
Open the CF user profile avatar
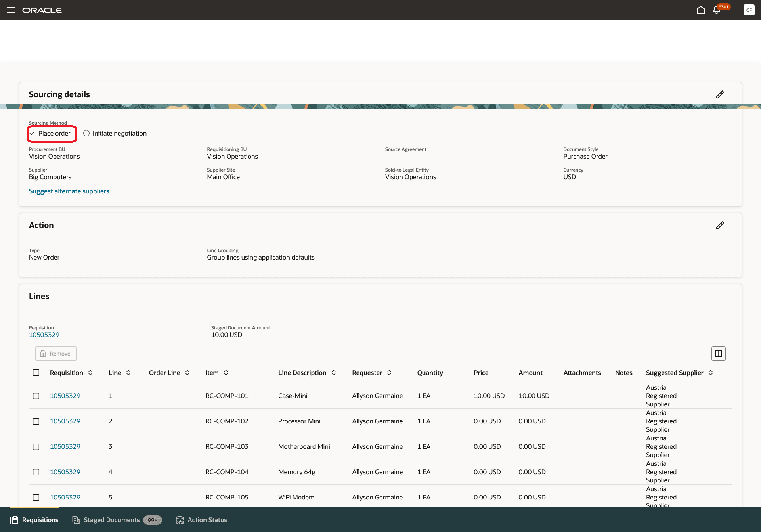(749, 10)
